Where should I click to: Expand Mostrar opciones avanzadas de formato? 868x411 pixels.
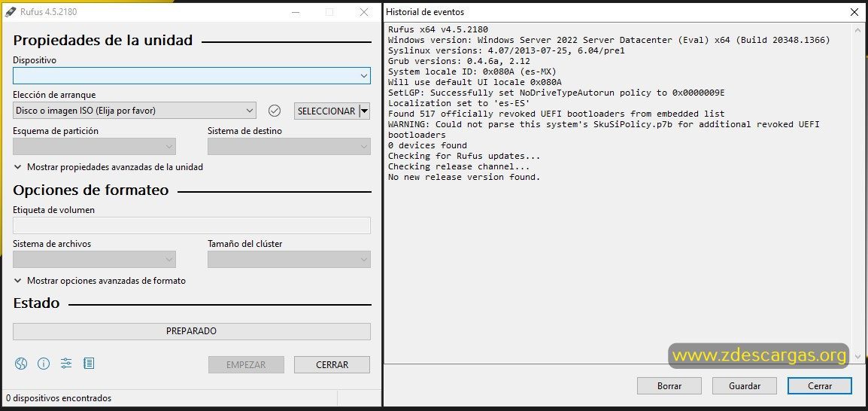99,281
